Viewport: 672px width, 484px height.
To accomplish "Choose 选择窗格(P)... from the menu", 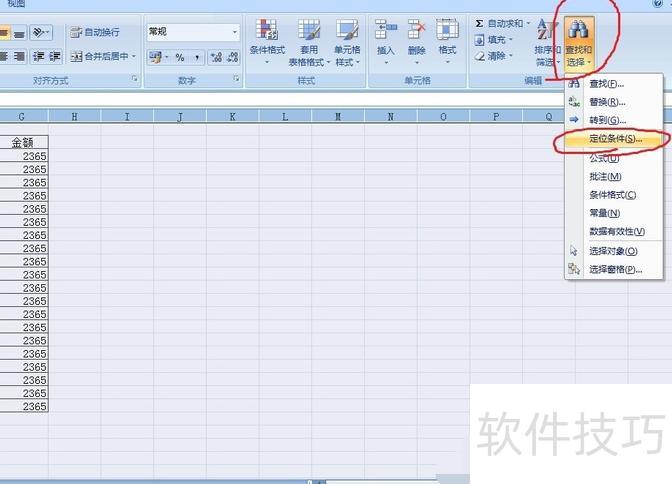I will click(614, 270).
